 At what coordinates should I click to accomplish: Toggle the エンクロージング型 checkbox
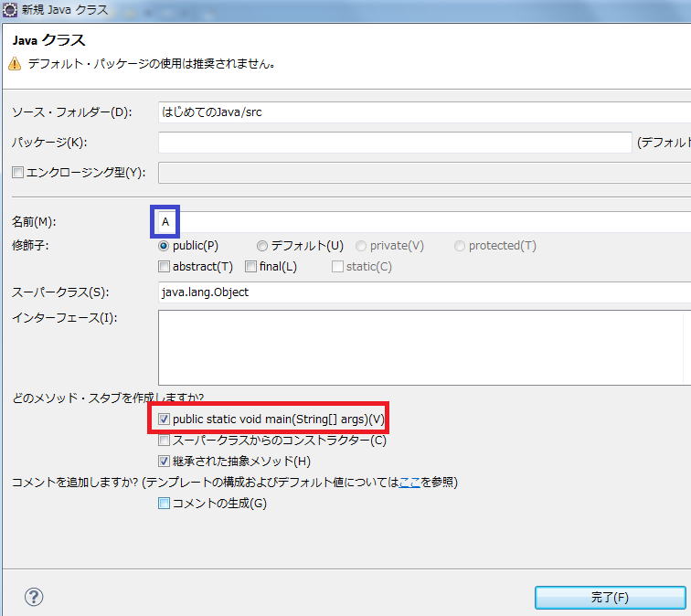17,173
